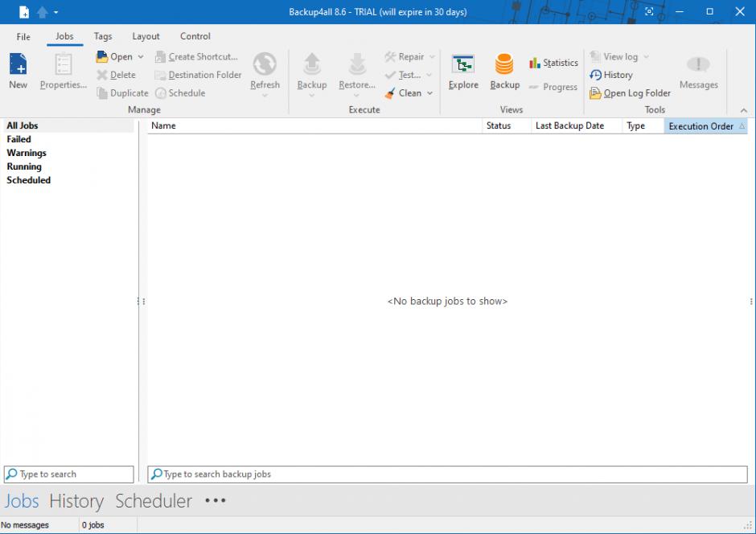The height and width of the screenshot is (534, 756).
Task: Sort by Execution Order column header
Action: click(x=706, y=125)
